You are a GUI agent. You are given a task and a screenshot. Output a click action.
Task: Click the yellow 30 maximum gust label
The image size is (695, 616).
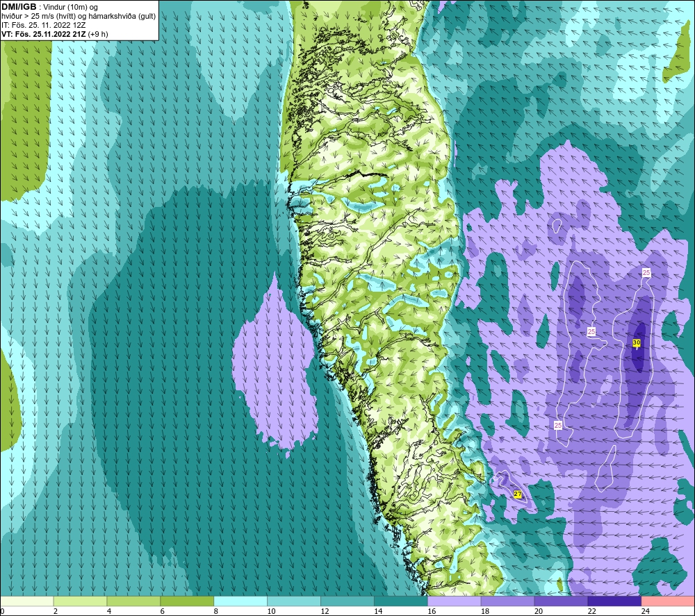point(637,343)
